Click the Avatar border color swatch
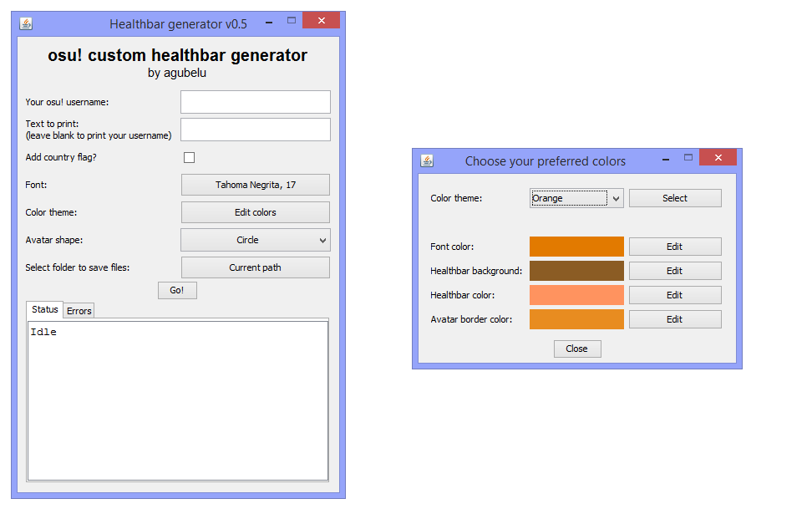Viewport: 812px width, 509px height. pyautogui.click(x=576, y=319)
